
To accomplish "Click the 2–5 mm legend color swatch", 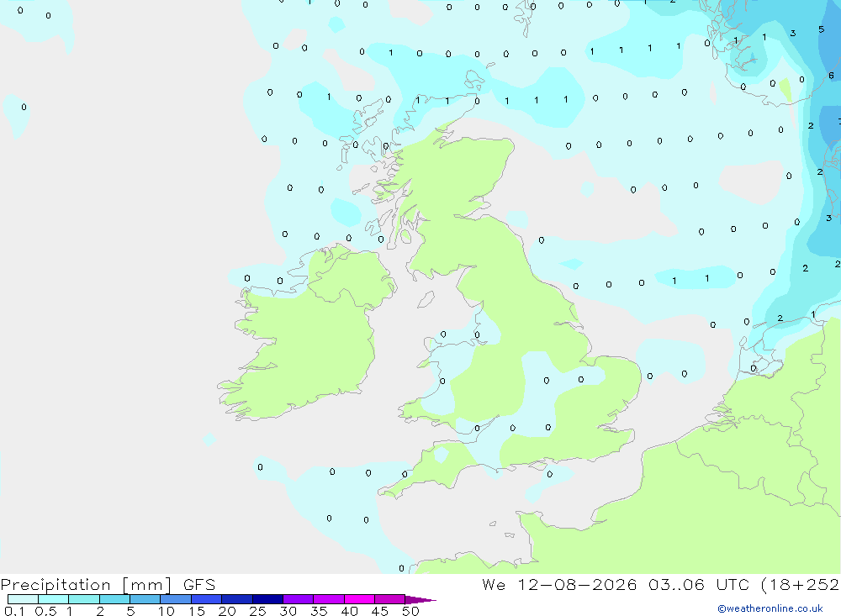I will (114, 599).
